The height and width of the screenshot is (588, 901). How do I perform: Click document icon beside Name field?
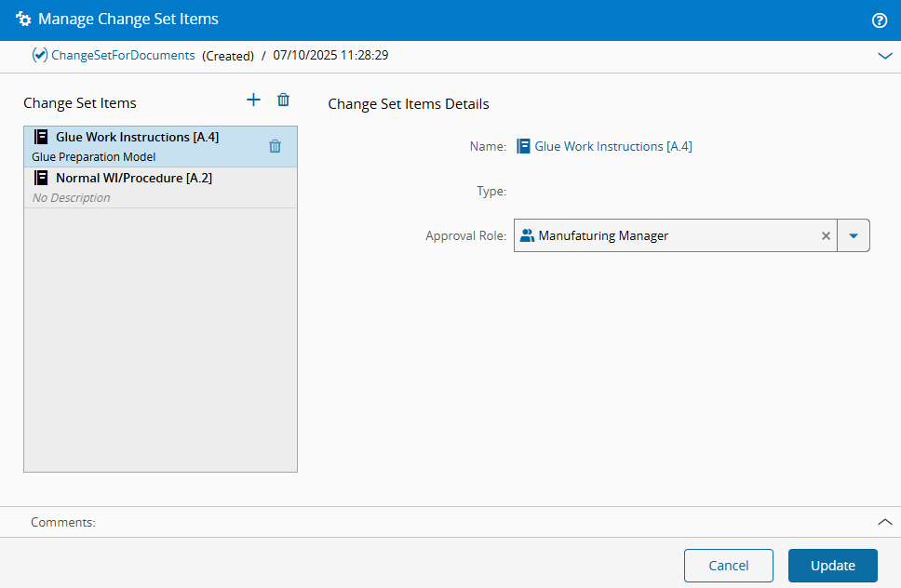pos(524,146)
